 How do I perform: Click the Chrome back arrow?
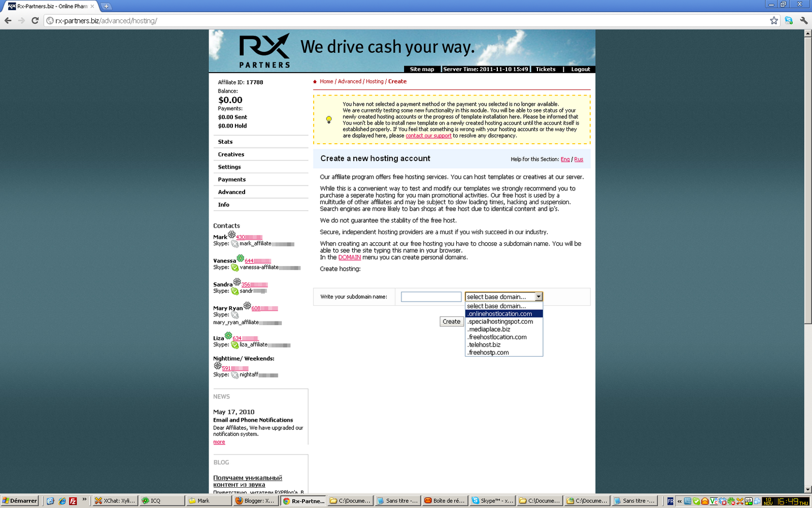[x=8, y=21]
